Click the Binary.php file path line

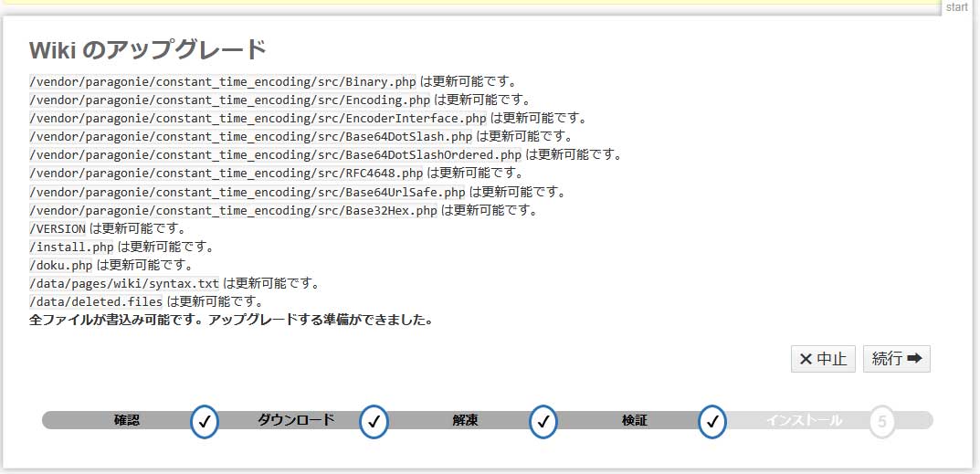(x=272, y=82)
